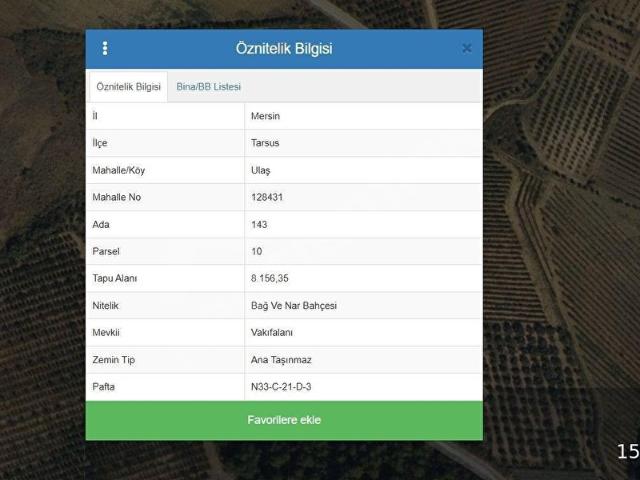Image resolution: width=640 pixels, height=480 pixels.
Task: Select the Mahalle/Köy value Ulaş
Action: pos(260,170)
